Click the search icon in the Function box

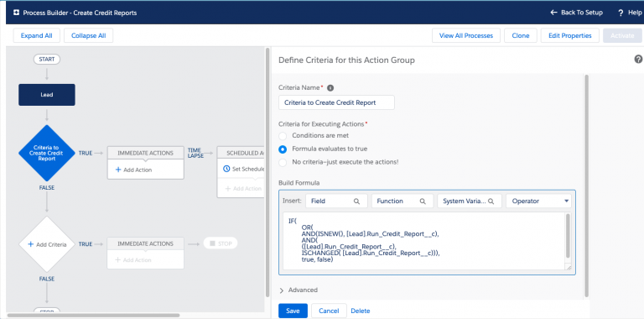[423, 201]
